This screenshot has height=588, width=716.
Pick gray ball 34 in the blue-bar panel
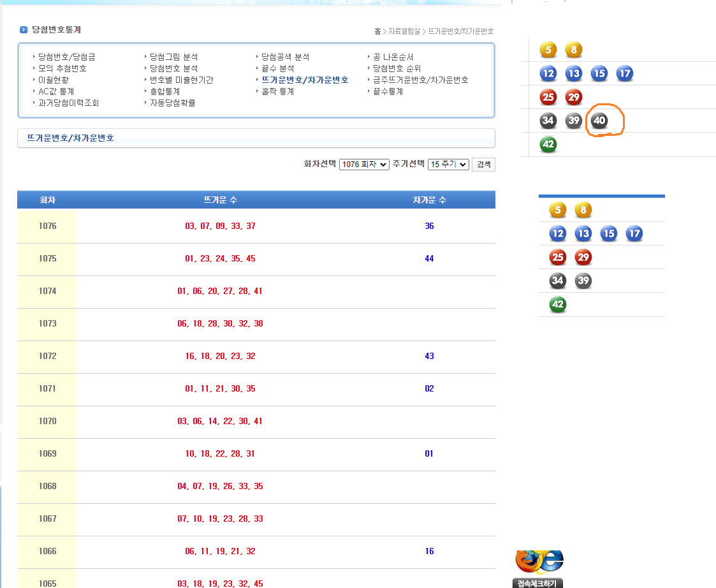click(x=557, y=281)
